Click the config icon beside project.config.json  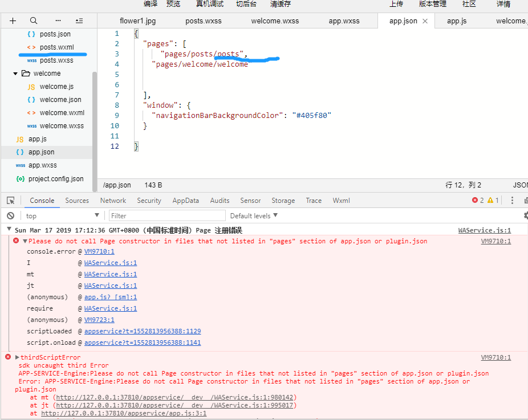(20, 179)
